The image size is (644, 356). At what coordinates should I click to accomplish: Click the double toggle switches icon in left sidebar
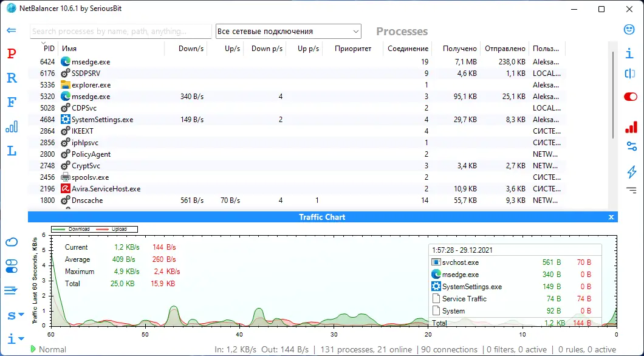click(x=12, y=266)
